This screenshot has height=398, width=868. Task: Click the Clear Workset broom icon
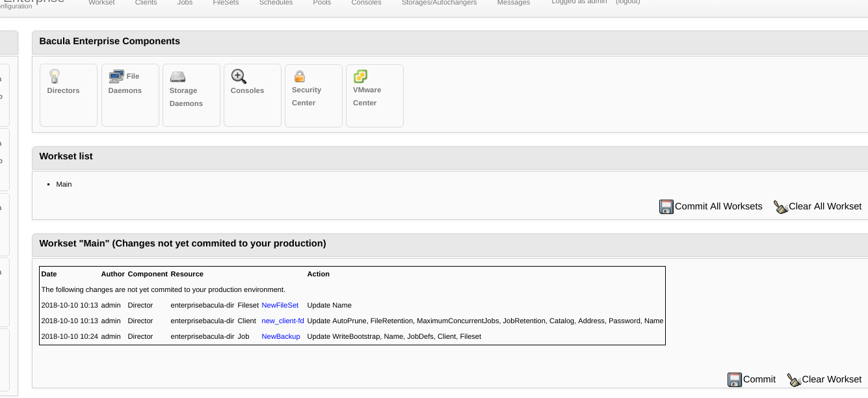pyautogui.click(x=794, y=380)
